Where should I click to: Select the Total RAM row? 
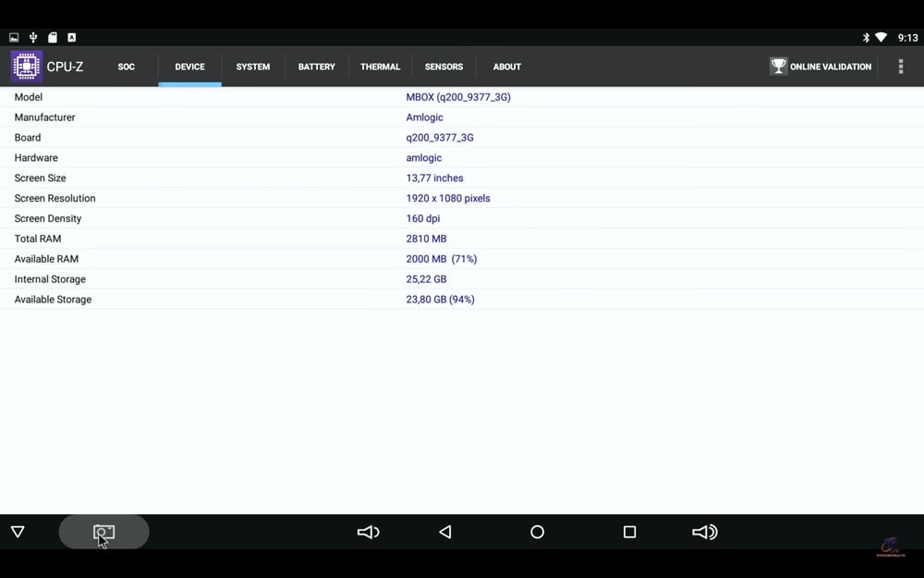(462, 239)
